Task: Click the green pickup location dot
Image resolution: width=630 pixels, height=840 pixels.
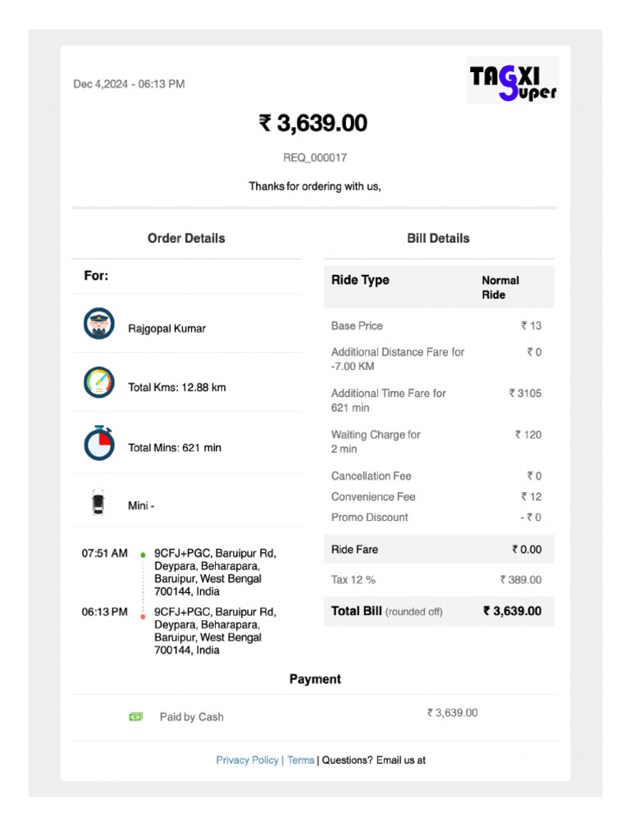Action: click(143, 555)
